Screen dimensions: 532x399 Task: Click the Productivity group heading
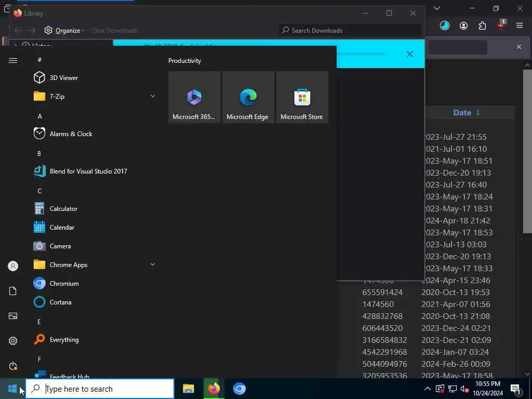[x=184, y=61]
